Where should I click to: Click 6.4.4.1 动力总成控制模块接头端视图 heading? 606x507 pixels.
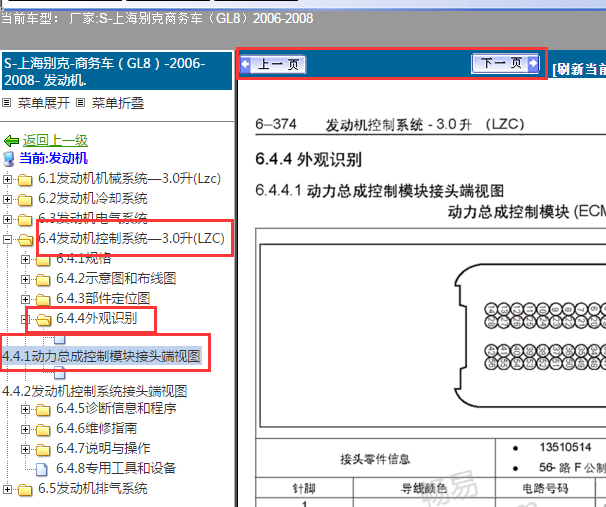(x=380, y=191)
